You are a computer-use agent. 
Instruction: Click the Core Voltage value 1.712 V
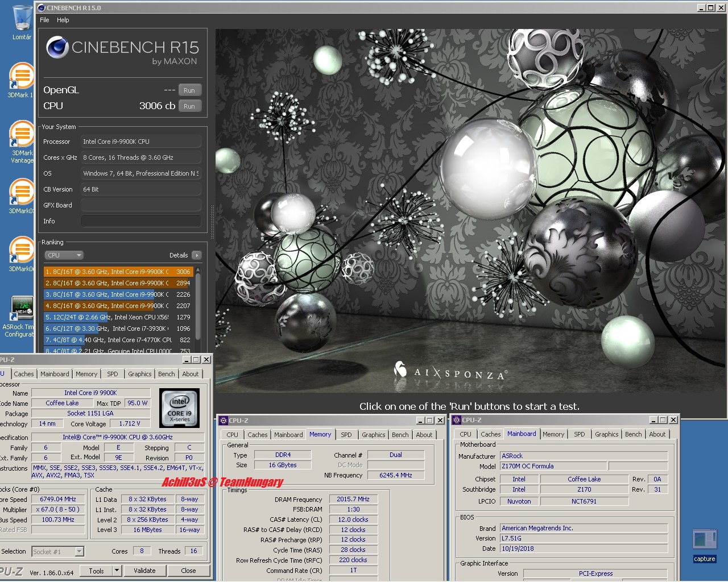129,423
